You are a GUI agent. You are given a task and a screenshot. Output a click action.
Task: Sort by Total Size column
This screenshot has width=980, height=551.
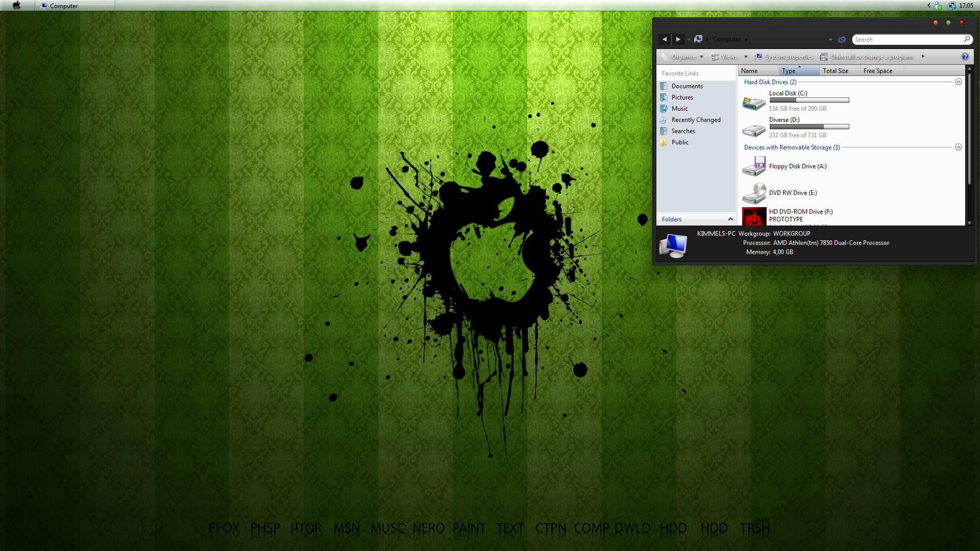tap(840, 71)
